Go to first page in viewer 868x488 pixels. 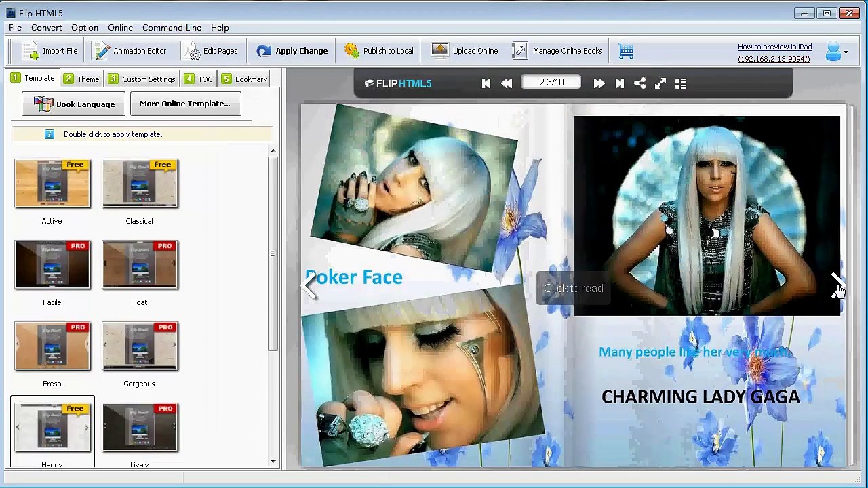point(486,83)
